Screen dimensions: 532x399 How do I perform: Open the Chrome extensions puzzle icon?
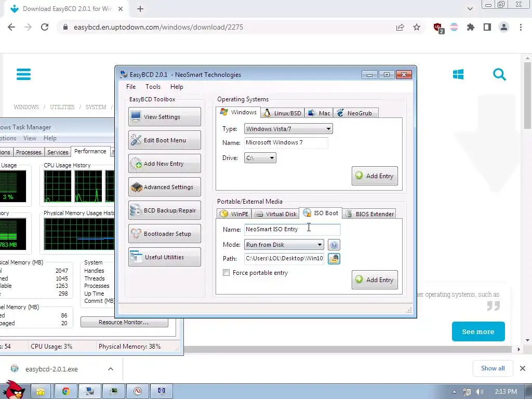471,27
